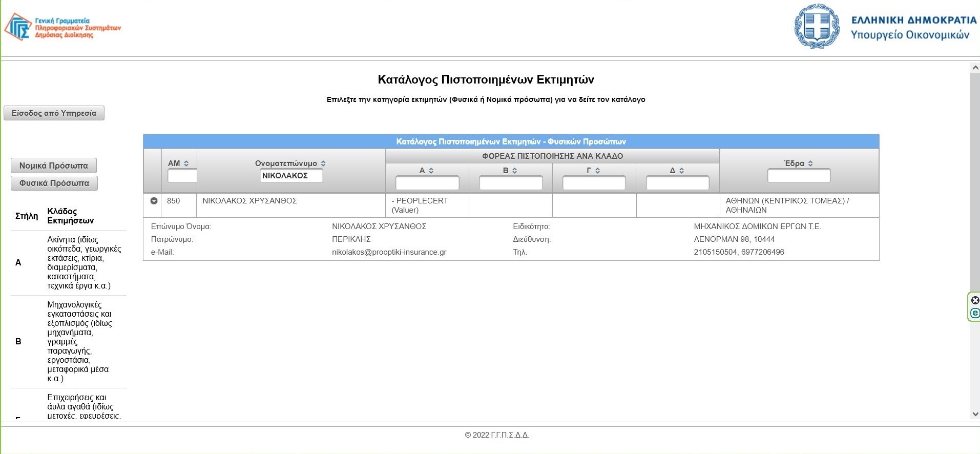Open Φυσικά Πρόσωπα catalog
Image resolution: width=980 pixels, height=454 pixels.
(54, 183)
